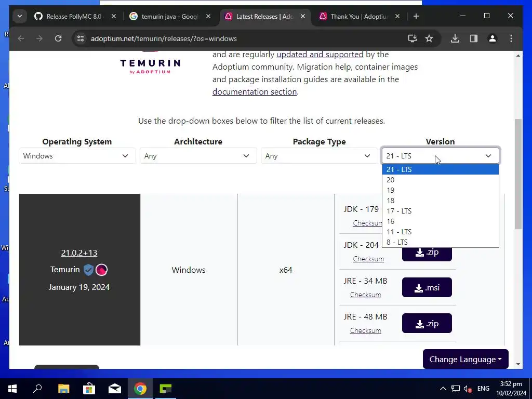The width and height of the screenshot is (532, 399).
Task: Bookmark this page with the star
Action: pos(429,38)
